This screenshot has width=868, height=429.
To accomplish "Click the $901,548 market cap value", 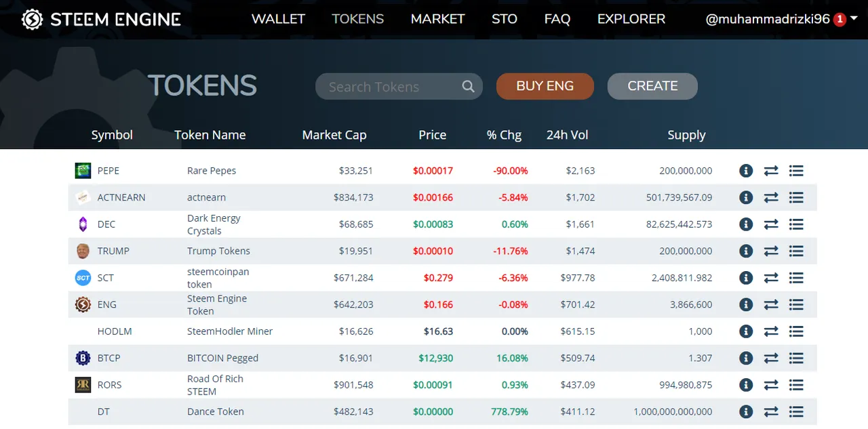I will click(x=353, y=385).
